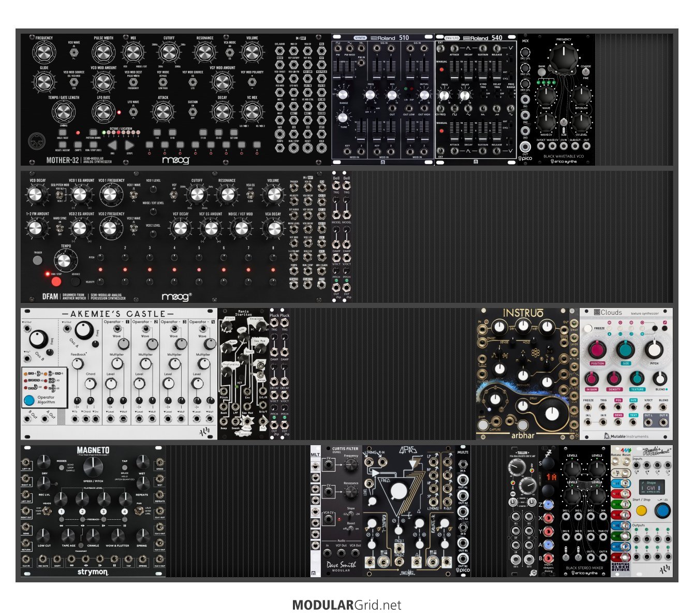Click the RES knob on Roland 510
This screenshot has height=616, width=694.
click(x=392, y=95)
